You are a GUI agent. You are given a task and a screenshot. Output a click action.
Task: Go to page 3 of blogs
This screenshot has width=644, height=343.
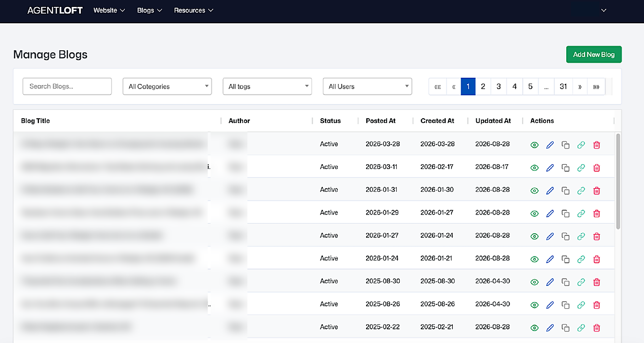(499, 87)
